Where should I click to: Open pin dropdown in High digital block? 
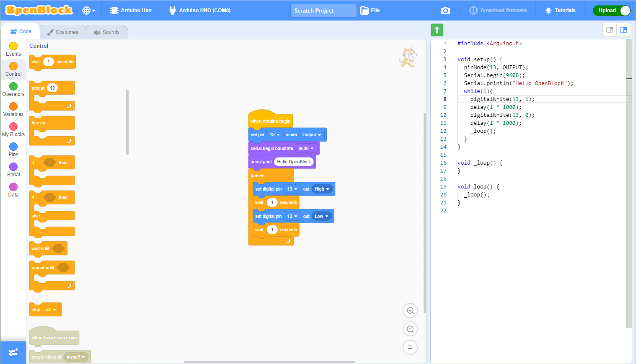click(x=292, y=189)
